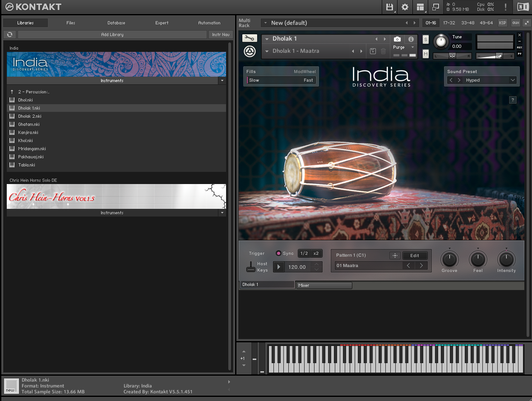The height and width of the screenshot is (401, 532).
Task: Click the Edit pattern button
Action: pos(415,255)
